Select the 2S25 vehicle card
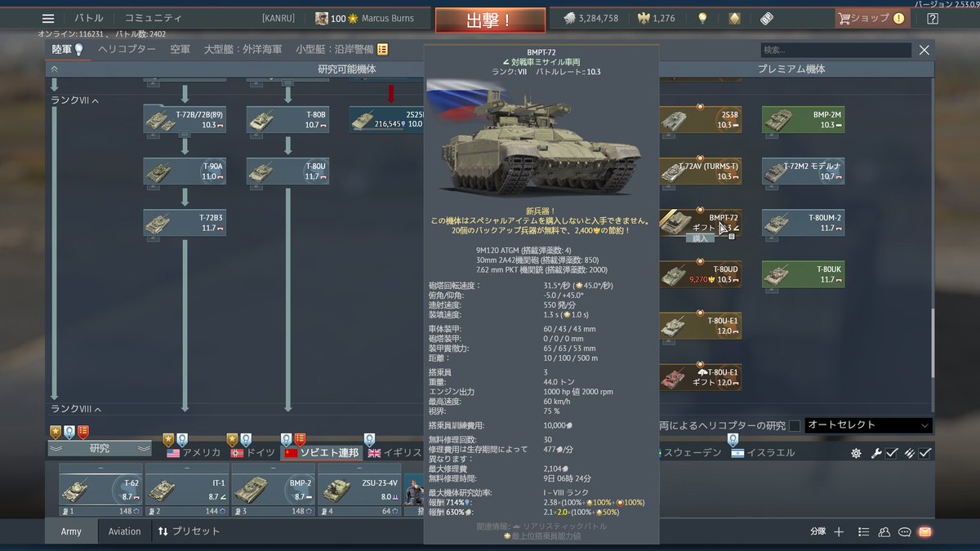 387,119
